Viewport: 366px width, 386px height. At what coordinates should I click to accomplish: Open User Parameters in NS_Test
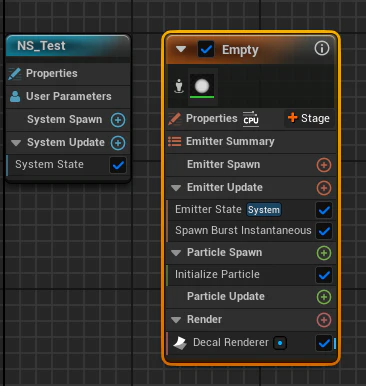[68, 97]
